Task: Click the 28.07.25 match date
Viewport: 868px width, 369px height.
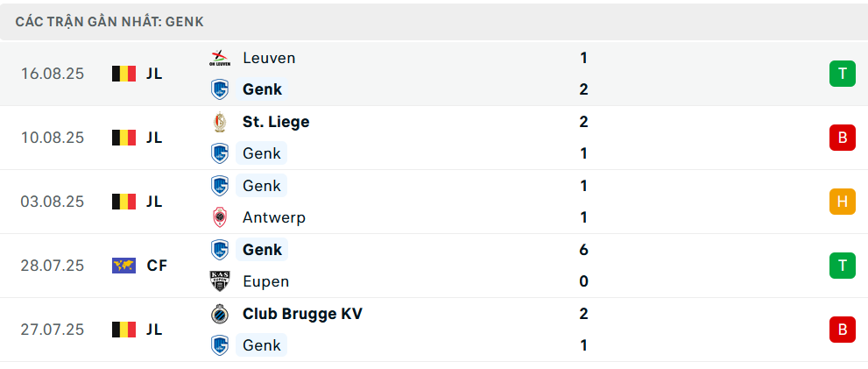Action: coord(53,266)
